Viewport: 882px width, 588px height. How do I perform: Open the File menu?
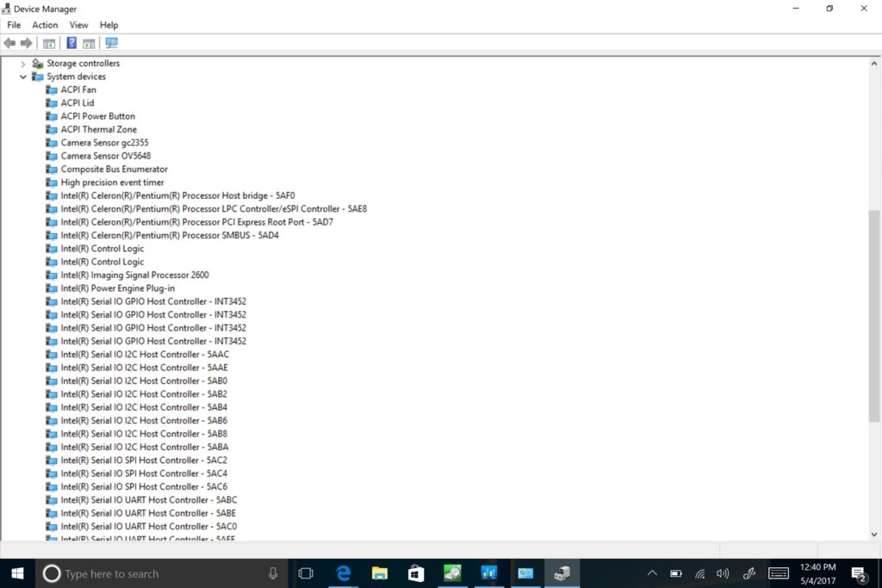[x=14, y=25]
